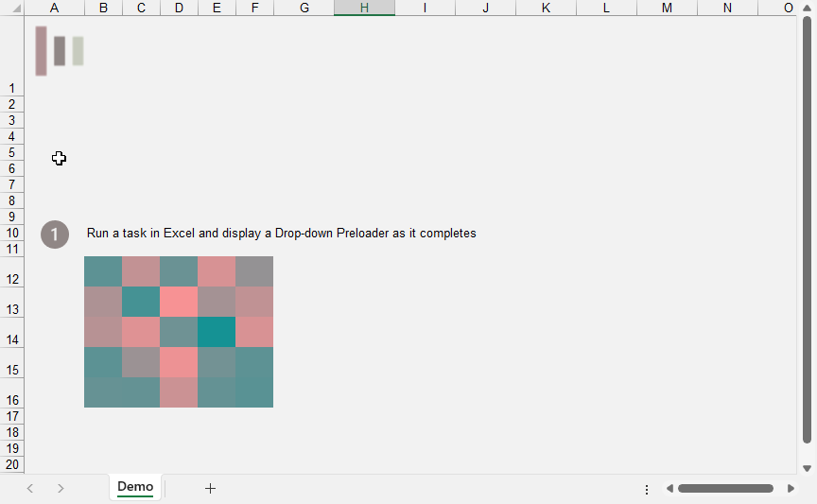Add a new sheet with plus icon
Image resolution: width=817 pixels, height=504 pixels.
[210, 488]
